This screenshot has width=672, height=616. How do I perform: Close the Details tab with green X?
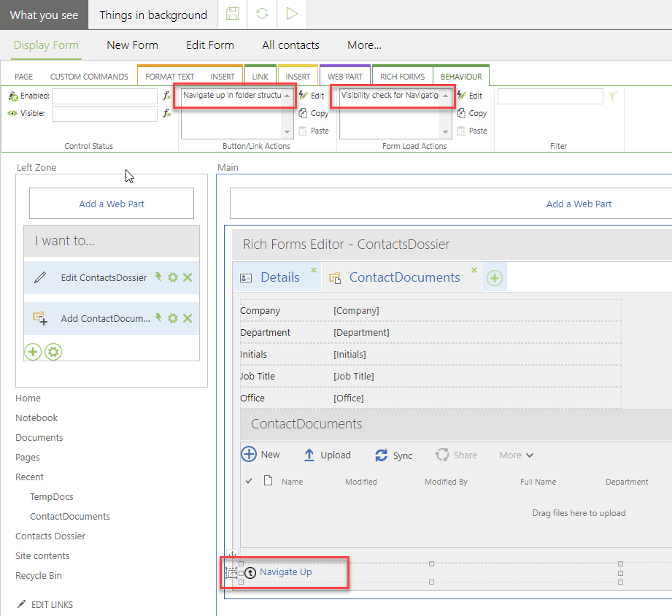(314, 270)
